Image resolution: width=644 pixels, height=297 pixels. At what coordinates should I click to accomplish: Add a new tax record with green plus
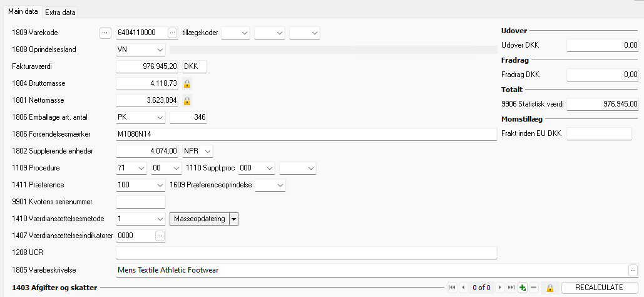522,288
